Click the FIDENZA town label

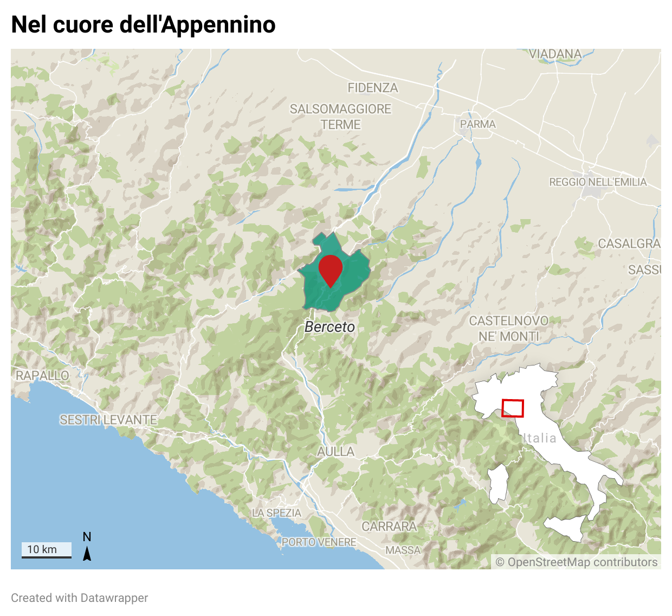(x=373, y=88)
